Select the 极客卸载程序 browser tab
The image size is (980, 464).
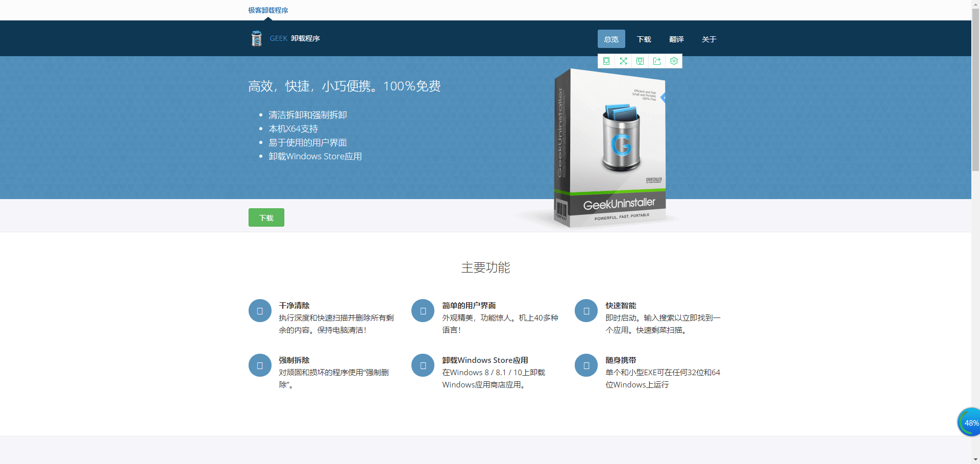pyautogui.click(x=267, y=10)
